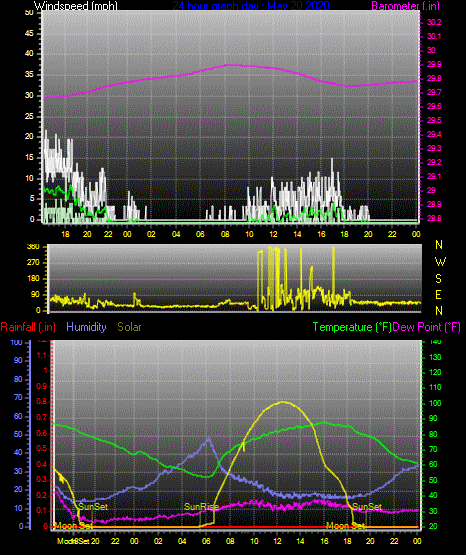Click the 35 windspeed axis value

[29, 75]
